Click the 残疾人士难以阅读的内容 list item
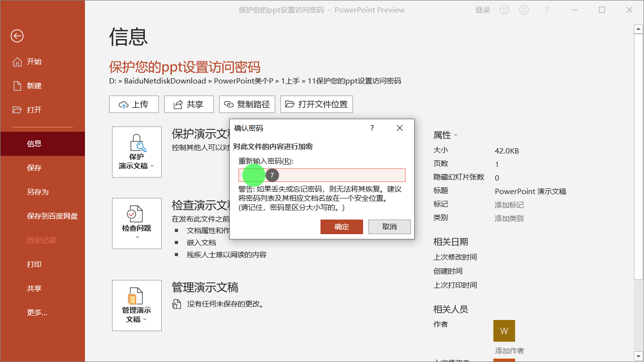644x362 pixels. (226, 255)
